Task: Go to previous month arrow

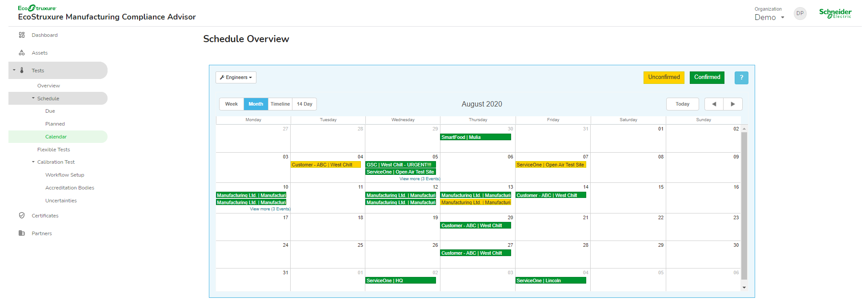Action: click(x=714, y=104)
